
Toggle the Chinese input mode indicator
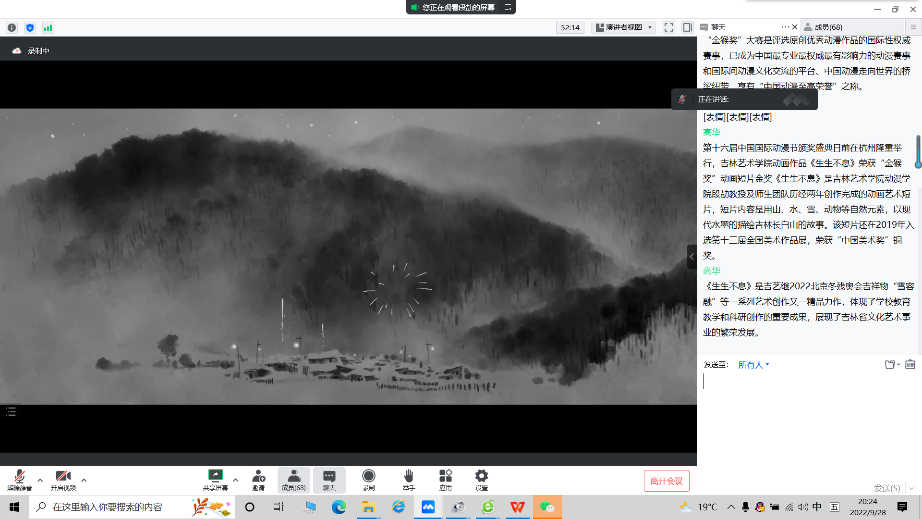817,507
